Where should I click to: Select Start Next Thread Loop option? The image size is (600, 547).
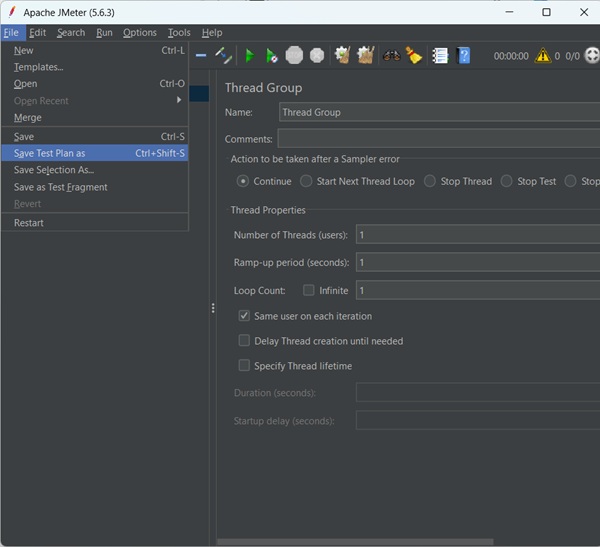[x=305, y=181]
